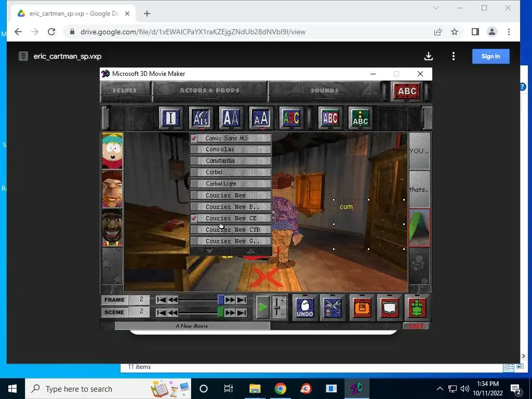Check the Corbel font option
The height and width of the screenshot is (399, 532).
coord(230,172)
